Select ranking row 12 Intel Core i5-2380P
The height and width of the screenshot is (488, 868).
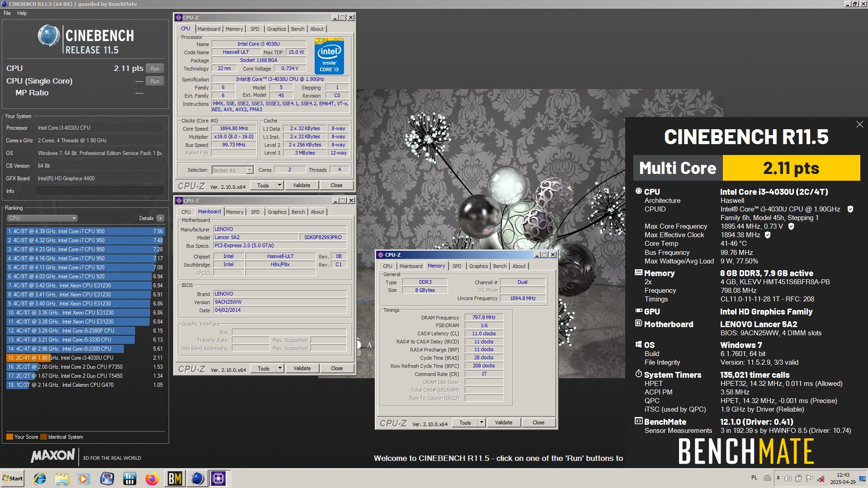tap(85, 331)
